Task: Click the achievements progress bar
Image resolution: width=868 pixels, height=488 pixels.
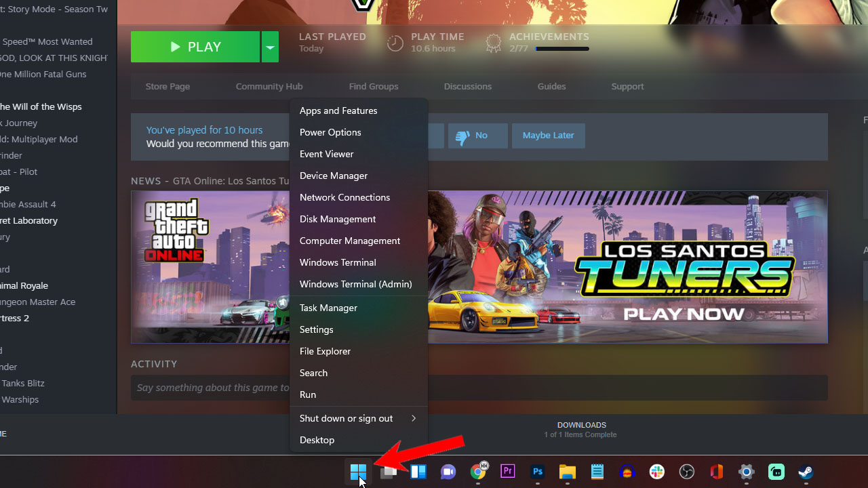Action: [x=562, y=49]
